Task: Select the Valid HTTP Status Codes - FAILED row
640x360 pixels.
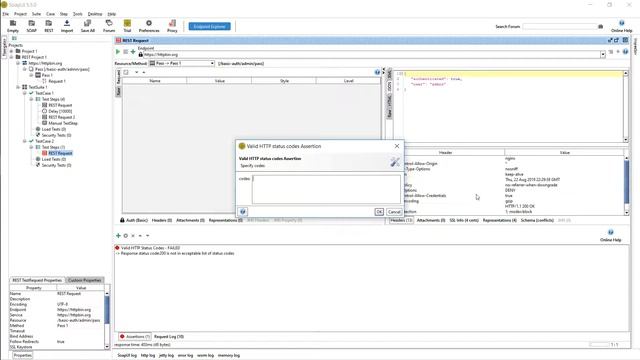Action: (x=150, y=248)
